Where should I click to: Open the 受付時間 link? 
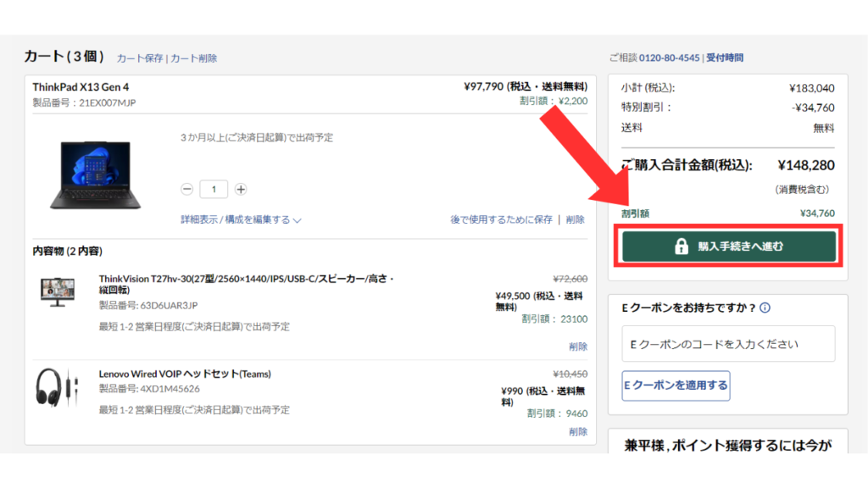pos(725,58)
